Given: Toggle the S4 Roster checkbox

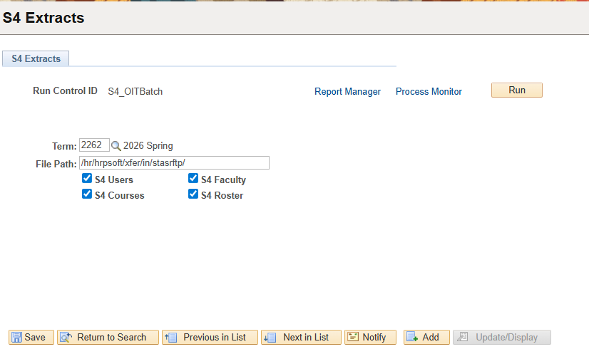Looking at the screenshot, I should (193, 194).
